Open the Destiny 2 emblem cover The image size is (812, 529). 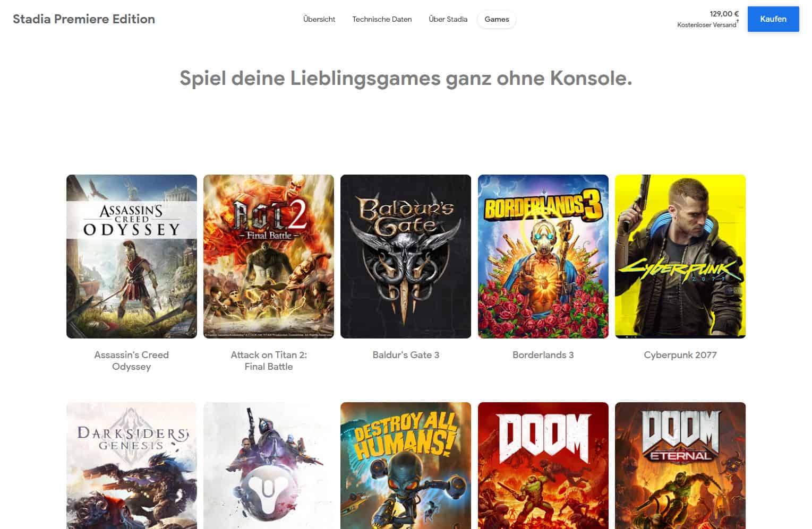tap(269, 465)
